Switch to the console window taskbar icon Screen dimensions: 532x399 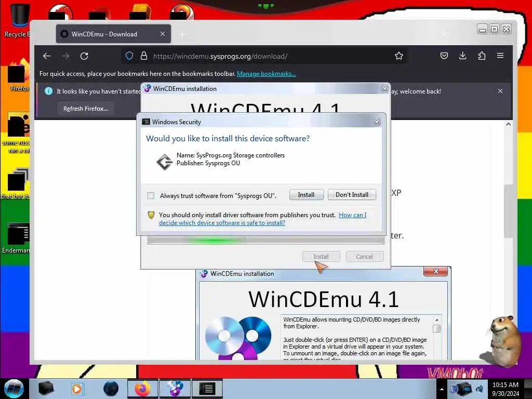click(x=207, y=389)
